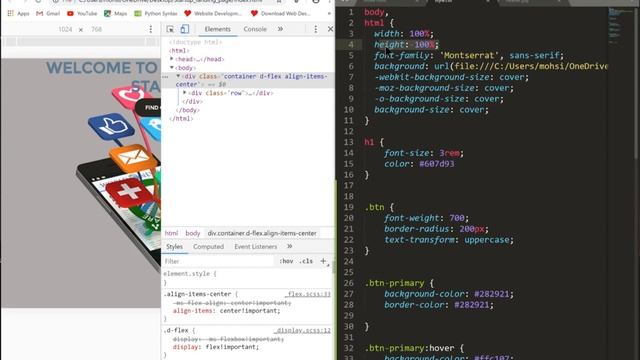Image resolution: width=640 pixels, height=360 pixels.
Task: Switch to the Event Listeners pane tab
Action: pyautogui.click(x=256, y=247)
